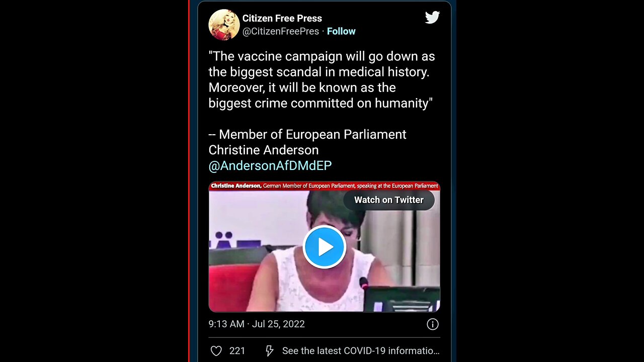Click the red Christine Anderson video caption banner
Viewport: 644px width, 362px height.
[325, 186]
